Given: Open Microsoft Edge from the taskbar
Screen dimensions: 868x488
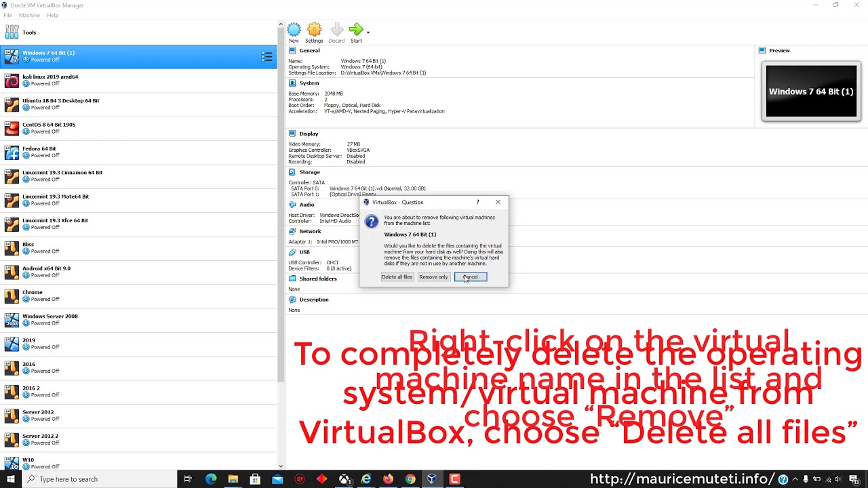Looking at the screenshot, I should (211, 479).
